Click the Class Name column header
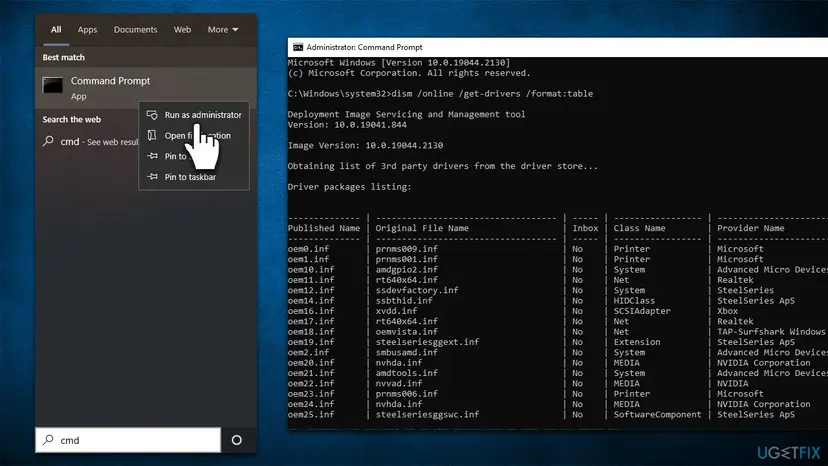 point(639,228)
